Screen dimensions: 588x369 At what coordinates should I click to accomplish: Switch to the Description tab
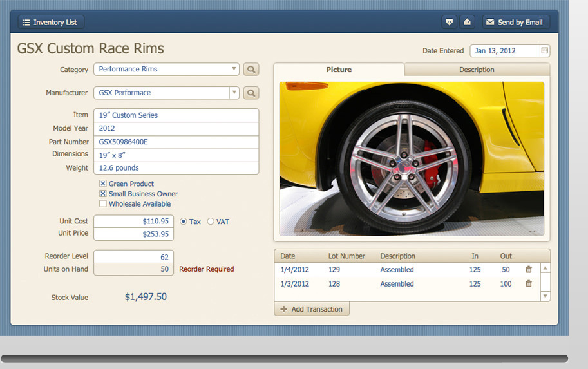coord(477,70)
